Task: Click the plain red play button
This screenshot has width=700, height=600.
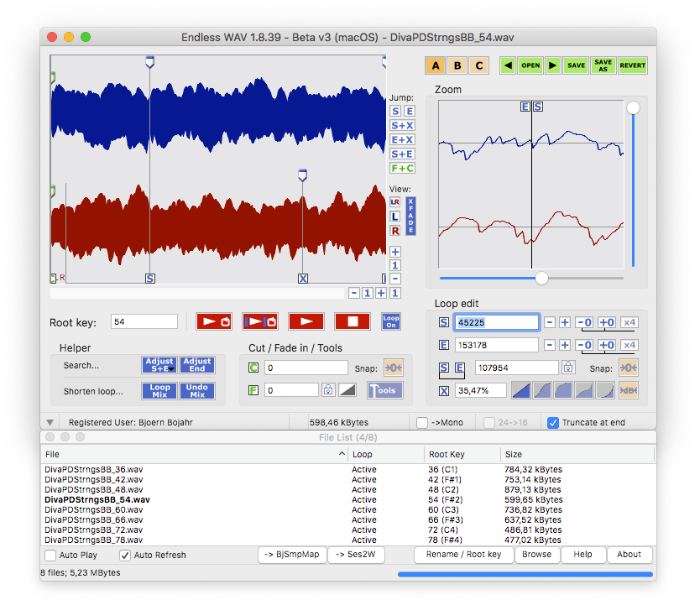Action: 306,321
